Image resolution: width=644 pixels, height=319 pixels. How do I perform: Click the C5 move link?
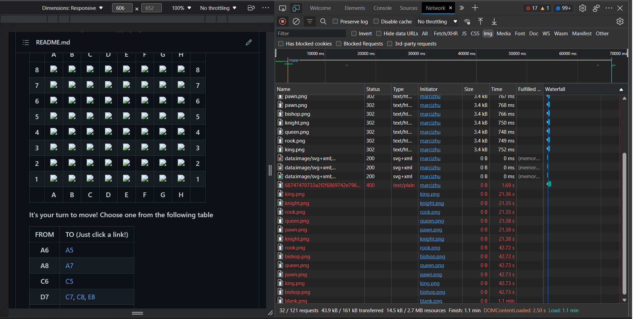(69, 281)
